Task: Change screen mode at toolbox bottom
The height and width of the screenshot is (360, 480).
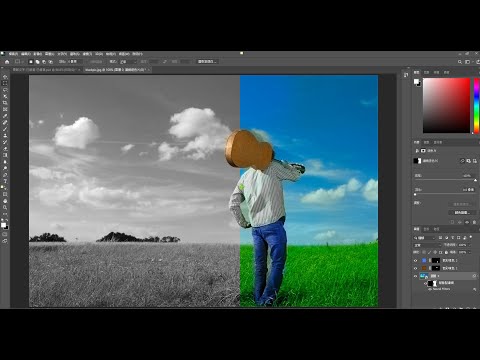Action: [5, 241]
